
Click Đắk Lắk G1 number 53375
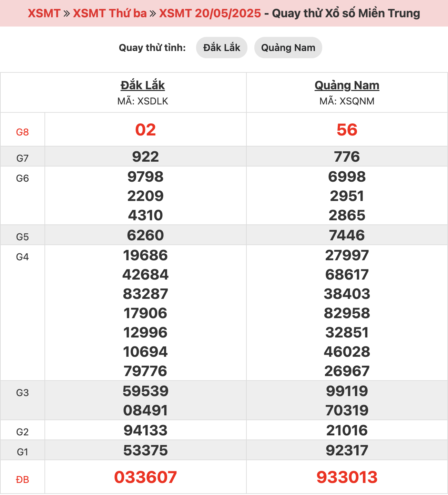(145, 451)
